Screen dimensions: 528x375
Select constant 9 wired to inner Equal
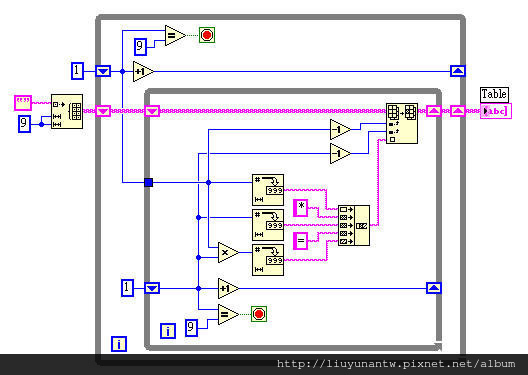coord(191,328)
